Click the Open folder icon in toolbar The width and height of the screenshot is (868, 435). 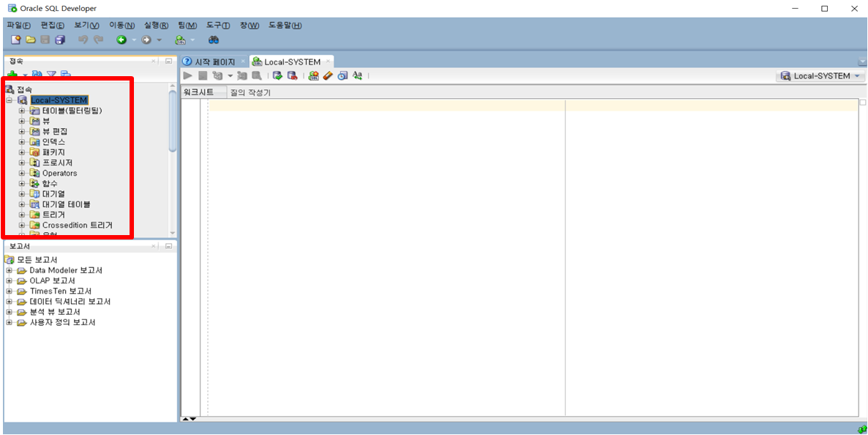(31, 40)
